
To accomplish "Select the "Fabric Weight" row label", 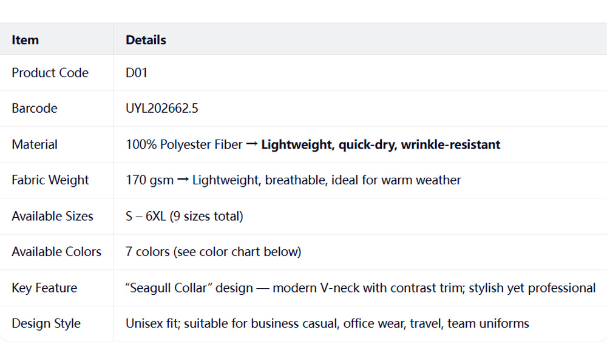I will click(x=50, y=180).
